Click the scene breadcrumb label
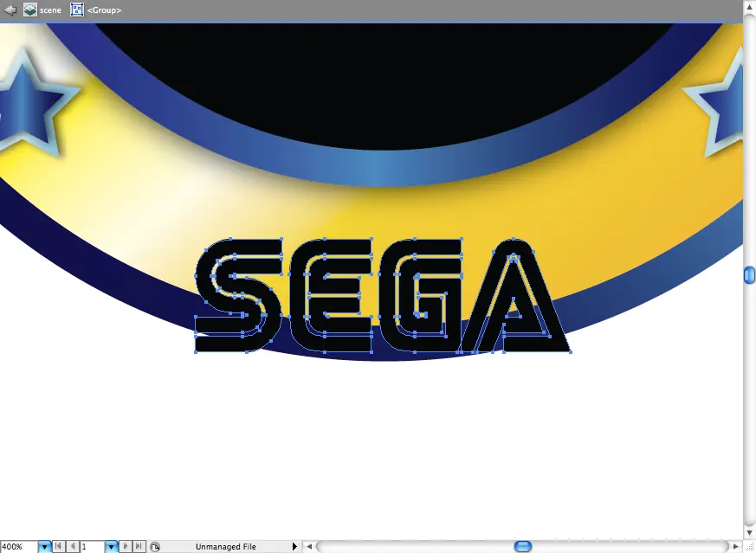 point(50,10)
